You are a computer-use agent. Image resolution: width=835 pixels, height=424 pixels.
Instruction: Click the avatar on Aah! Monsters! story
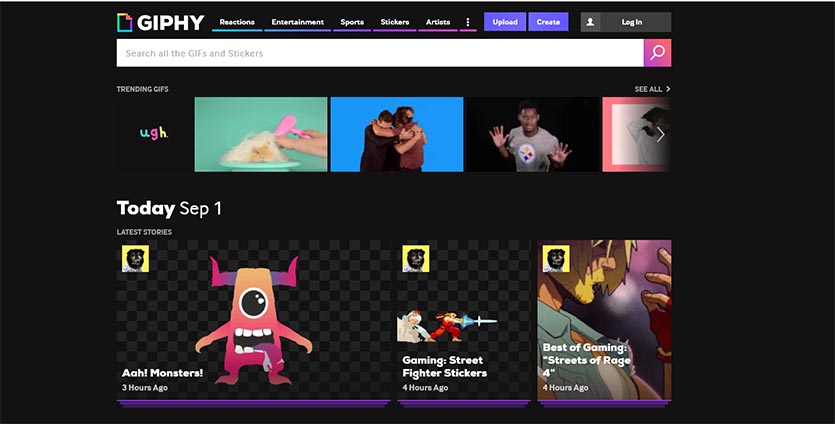coord(135,259)
